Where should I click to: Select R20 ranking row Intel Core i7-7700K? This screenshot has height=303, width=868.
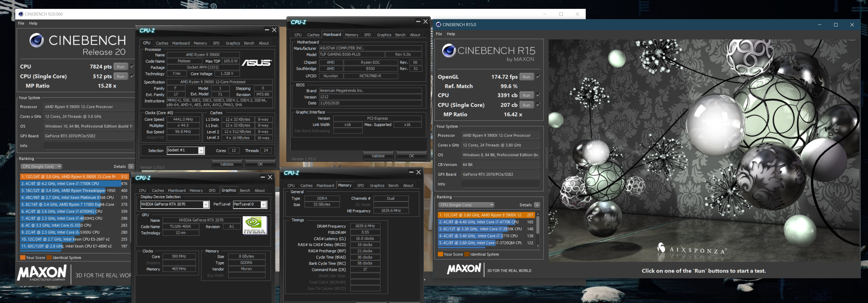click(x=74, y=183)
